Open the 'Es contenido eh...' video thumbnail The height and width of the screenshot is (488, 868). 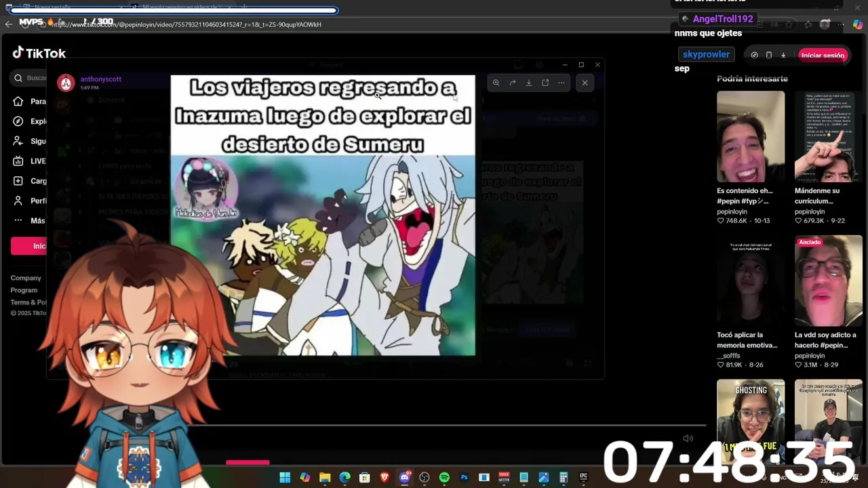coord(751,136)
